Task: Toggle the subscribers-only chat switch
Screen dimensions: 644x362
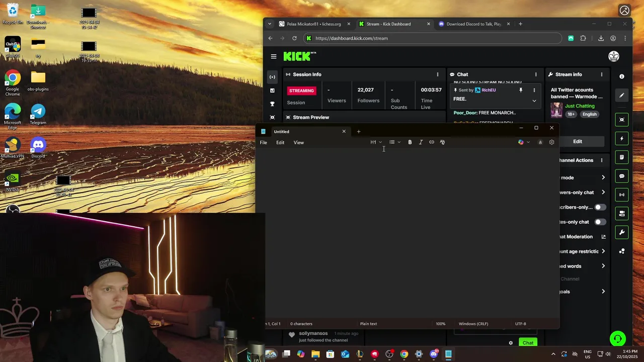Action: pyautogui.click(x=600, y=207)
